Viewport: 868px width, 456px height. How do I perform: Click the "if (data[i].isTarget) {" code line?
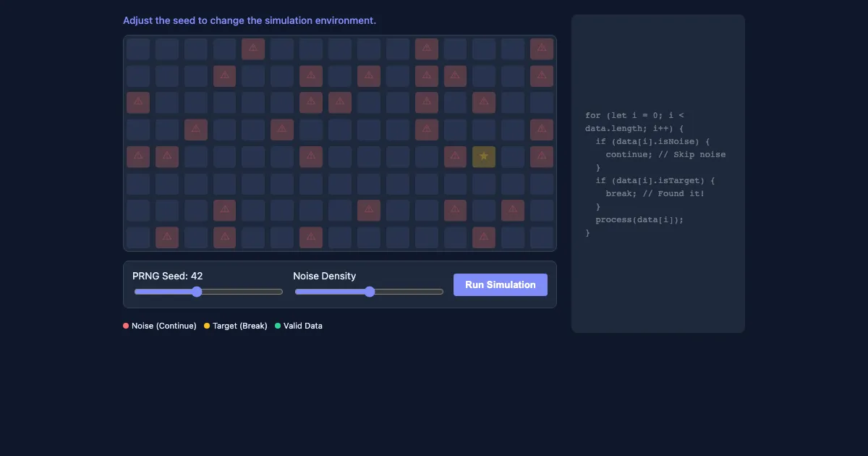click(x=655, y=180)
